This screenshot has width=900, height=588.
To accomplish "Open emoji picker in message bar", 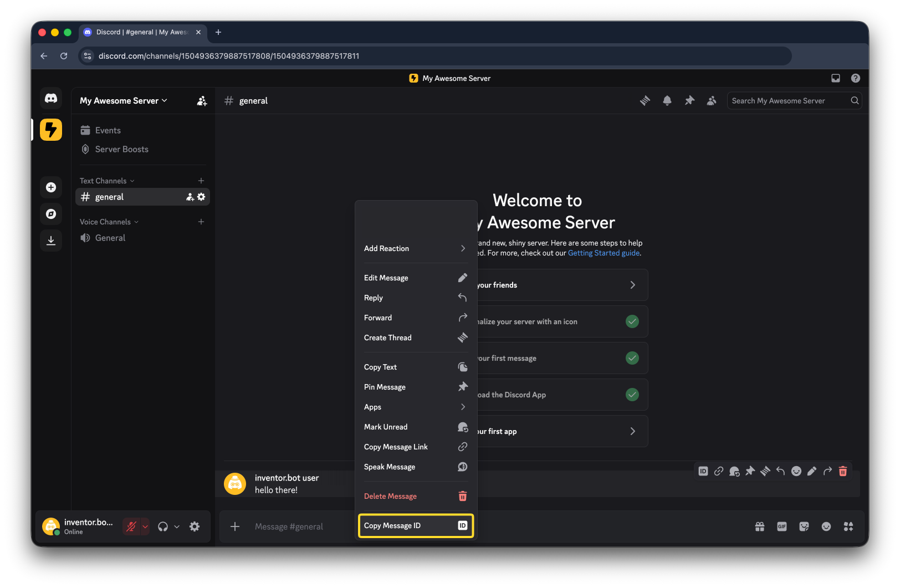I will coord(826,526).
